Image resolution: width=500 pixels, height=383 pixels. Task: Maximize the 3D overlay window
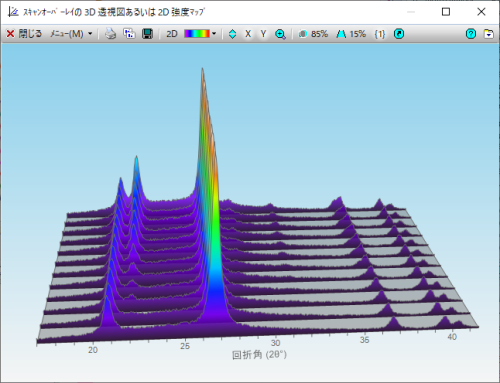pyautogui.click(x=446, y=12)
